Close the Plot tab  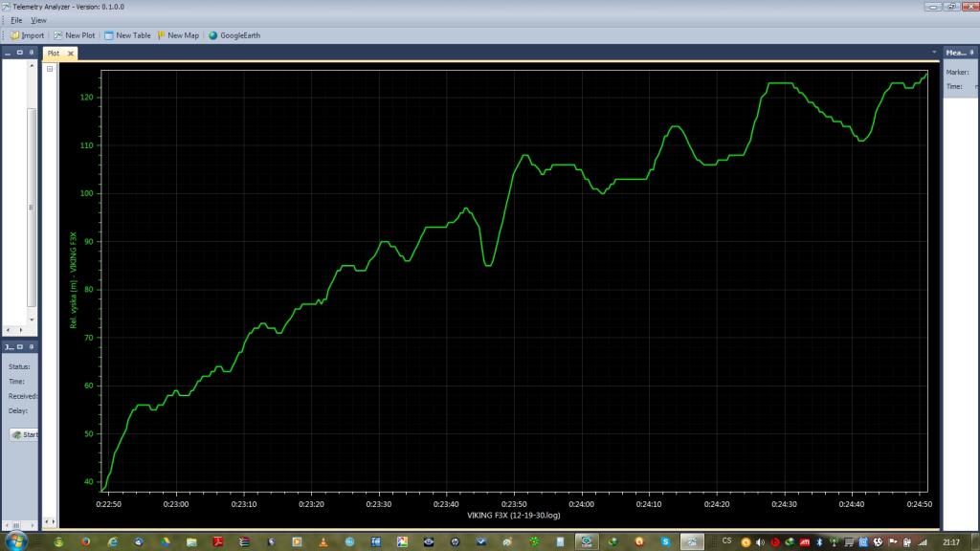tap(71, 54)
